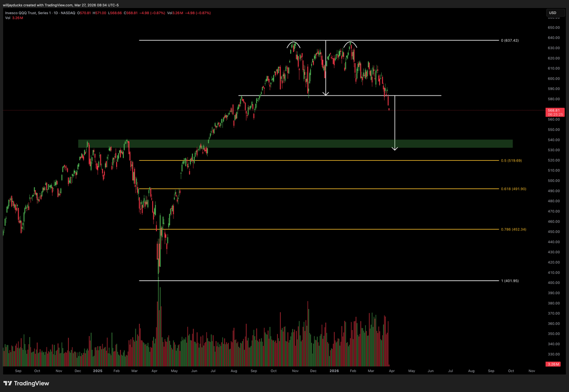The height and width of the screenshot is (392, 569).
Task: Click the willjayducks created with TradingView.com caption
Action: pyautogui.click(x=61, y=5)
